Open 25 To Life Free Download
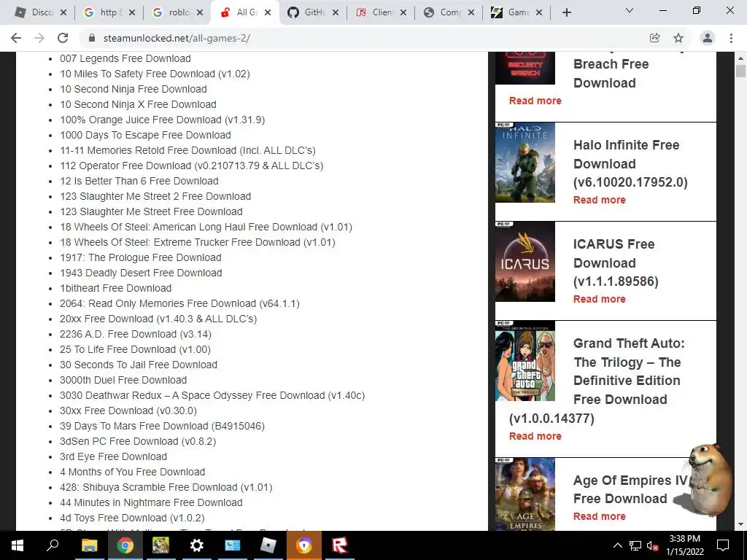Viewport: 747px width, 560px height. [135, 349]
